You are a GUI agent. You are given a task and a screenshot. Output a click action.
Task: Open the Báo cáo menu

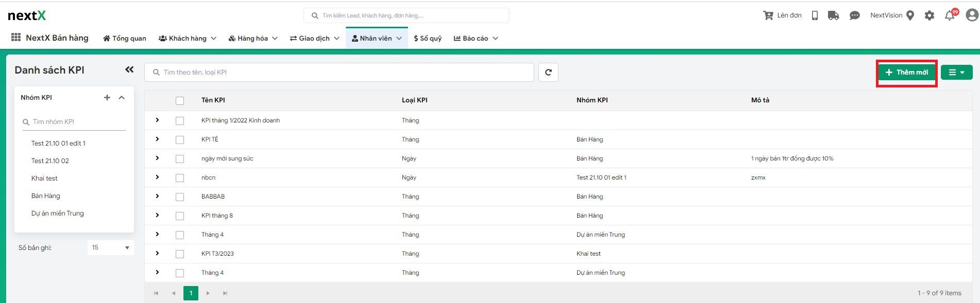pos(476,38)
